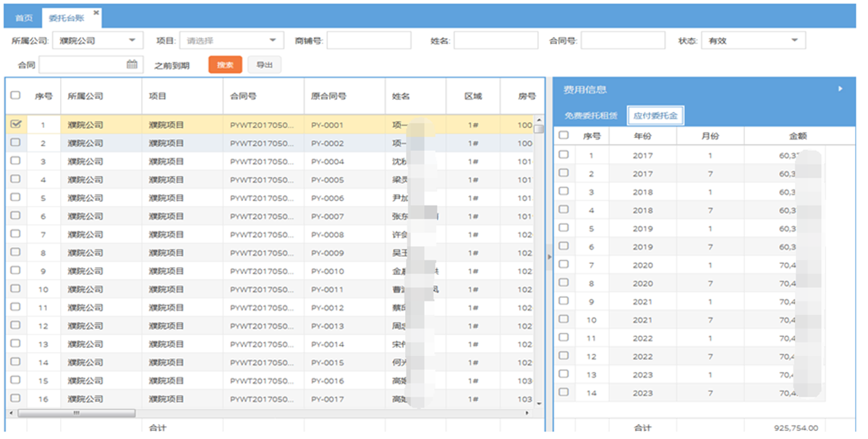868x439 pixels.
Task: Click the horizontal scrollbar's right arrow
Action: tap(526, 413)
